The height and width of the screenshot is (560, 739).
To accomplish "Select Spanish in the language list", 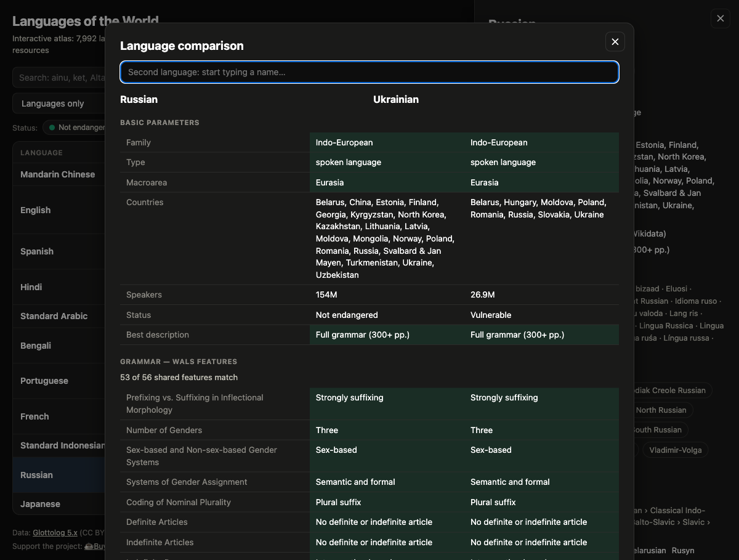I will pyautogui.click(x=59, y=251).
